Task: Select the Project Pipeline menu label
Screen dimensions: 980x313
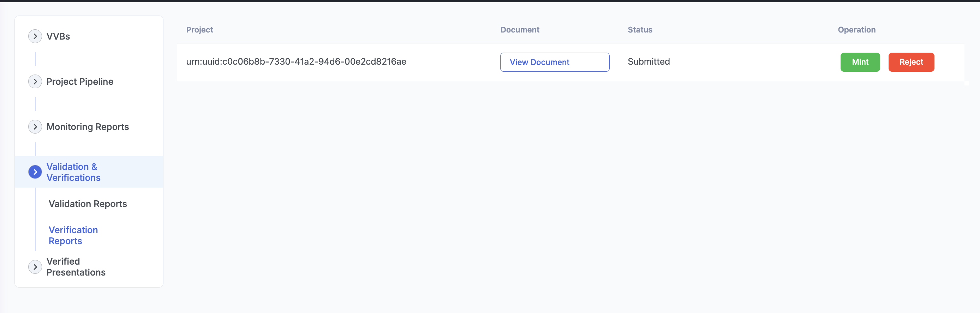Action: (x=80, y=82)
